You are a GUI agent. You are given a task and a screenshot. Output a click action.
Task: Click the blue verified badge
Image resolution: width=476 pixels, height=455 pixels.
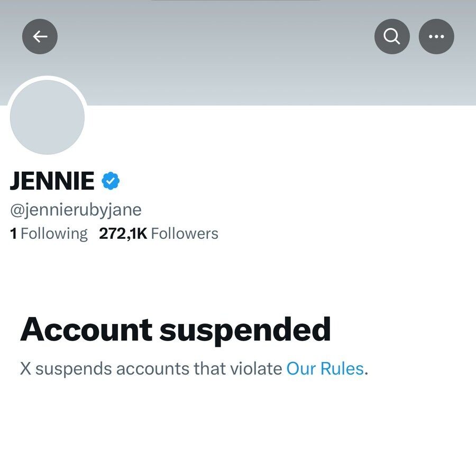point(111,181)
